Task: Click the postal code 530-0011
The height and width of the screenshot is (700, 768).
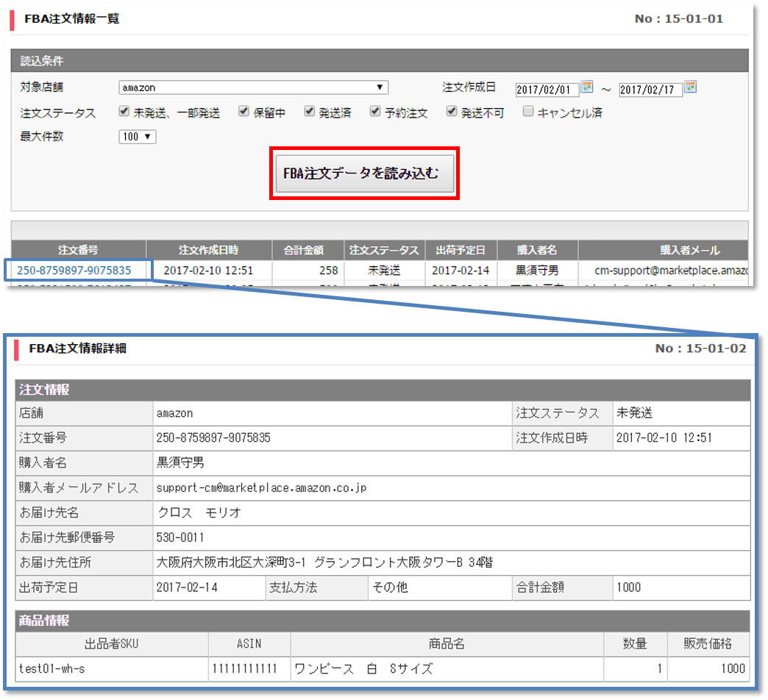Action: (x=179, y=537)
